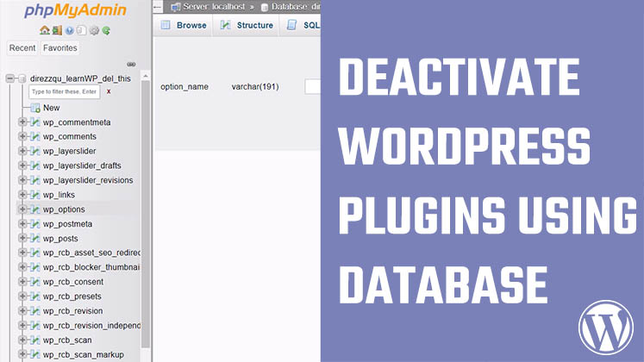Click the chain link icon above tree
The height and width of the screenshot is (362, 644).
pos(131,64)
